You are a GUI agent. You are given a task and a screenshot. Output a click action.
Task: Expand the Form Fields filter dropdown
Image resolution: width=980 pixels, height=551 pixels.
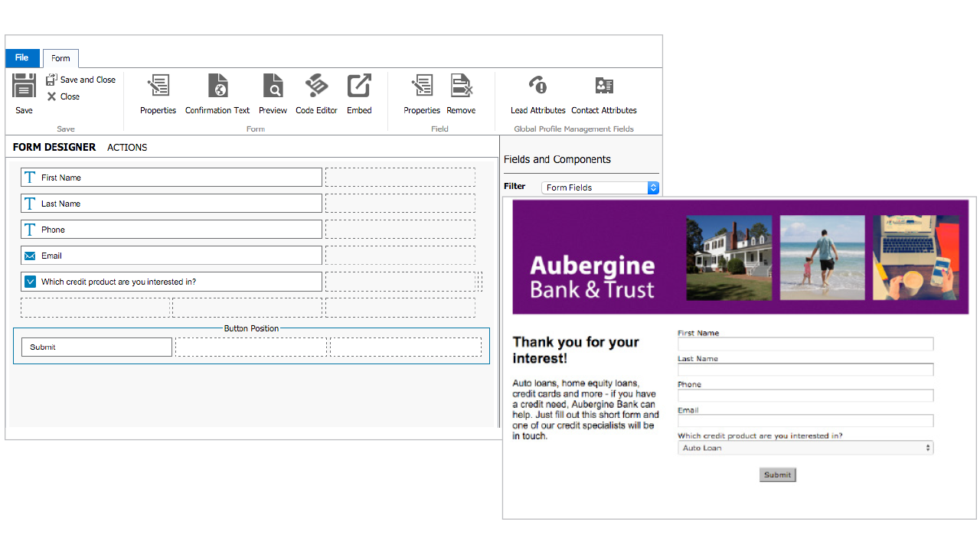click(600, 187)
